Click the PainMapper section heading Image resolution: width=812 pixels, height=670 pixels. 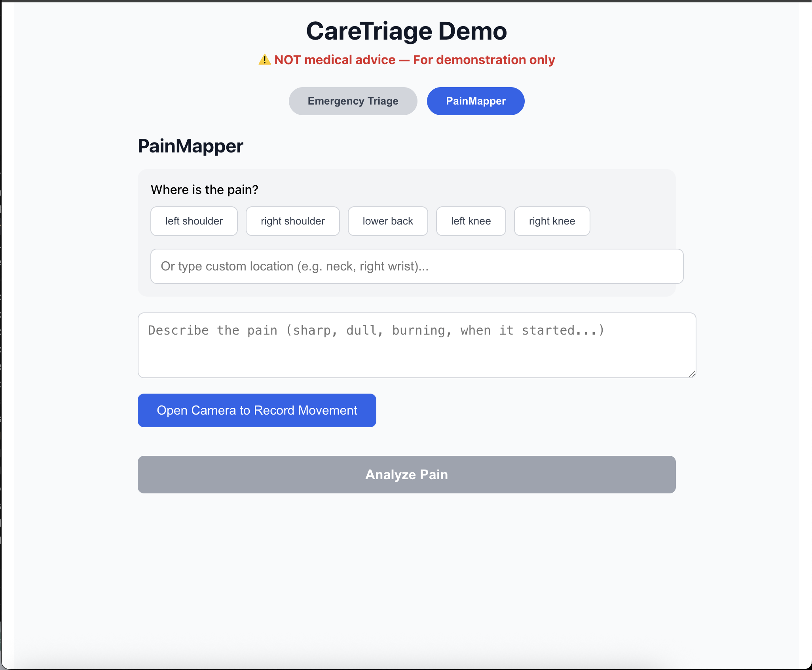(x=190, y=146)
